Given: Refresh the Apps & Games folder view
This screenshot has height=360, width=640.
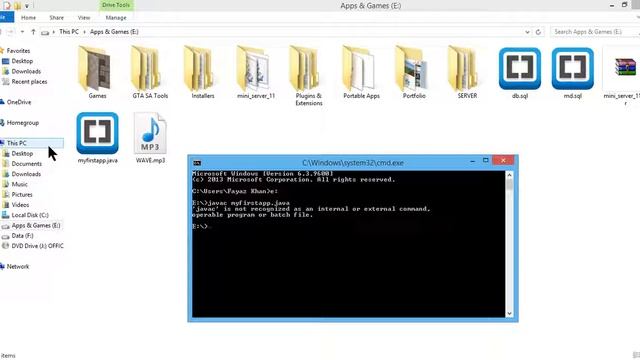Looking at the screenshot, I should point(538,32).
